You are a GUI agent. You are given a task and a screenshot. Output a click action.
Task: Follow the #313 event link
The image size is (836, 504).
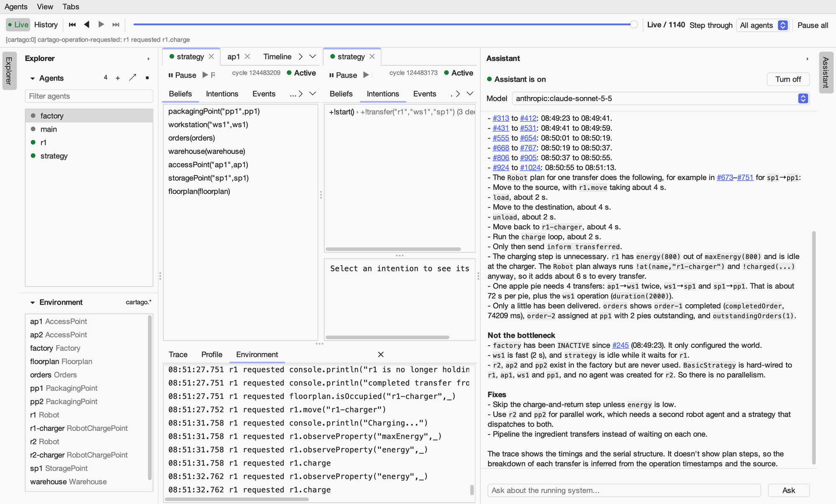pyautogui.click(x=501, y=118)
